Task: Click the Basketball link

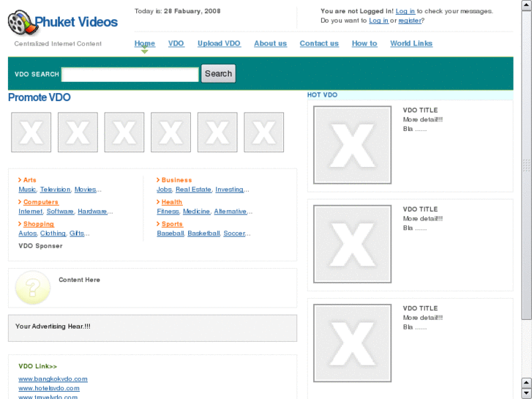Action: pyautogui.click(x=203, y=234)
